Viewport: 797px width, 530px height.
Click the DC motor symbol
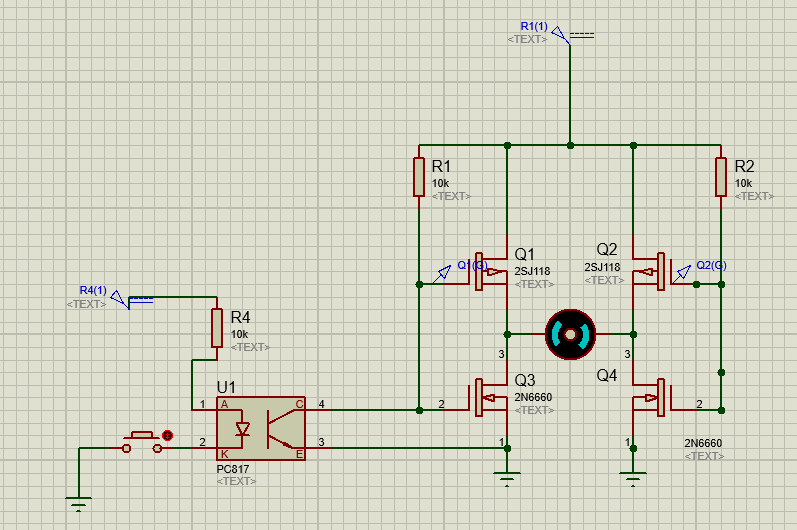pyautogui.click(x=570, y=334)
